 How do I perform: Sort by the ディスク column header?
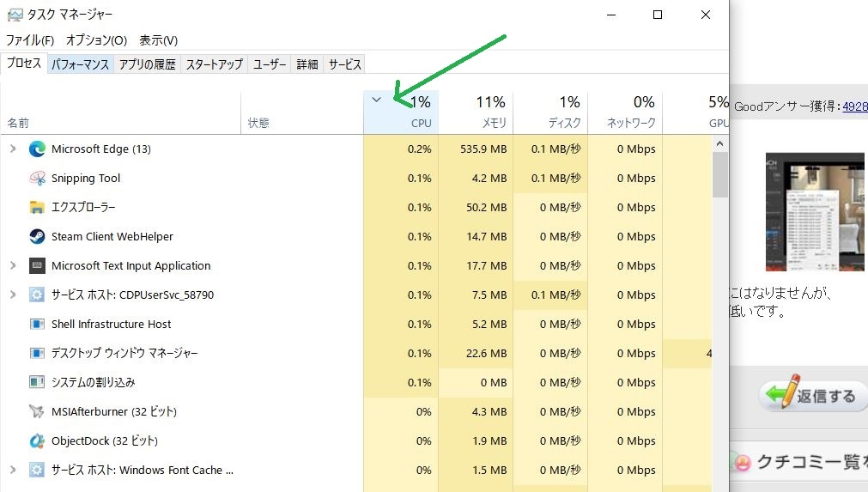pyautogui.click(x=550, y=112)
